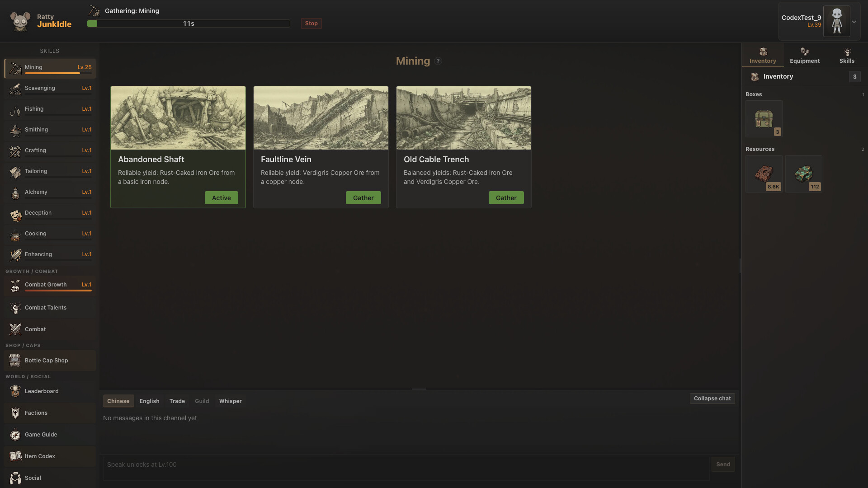Open the Game Guide compass icon
The width and height of the screenshot is (868, 488).
coord(15,435)
